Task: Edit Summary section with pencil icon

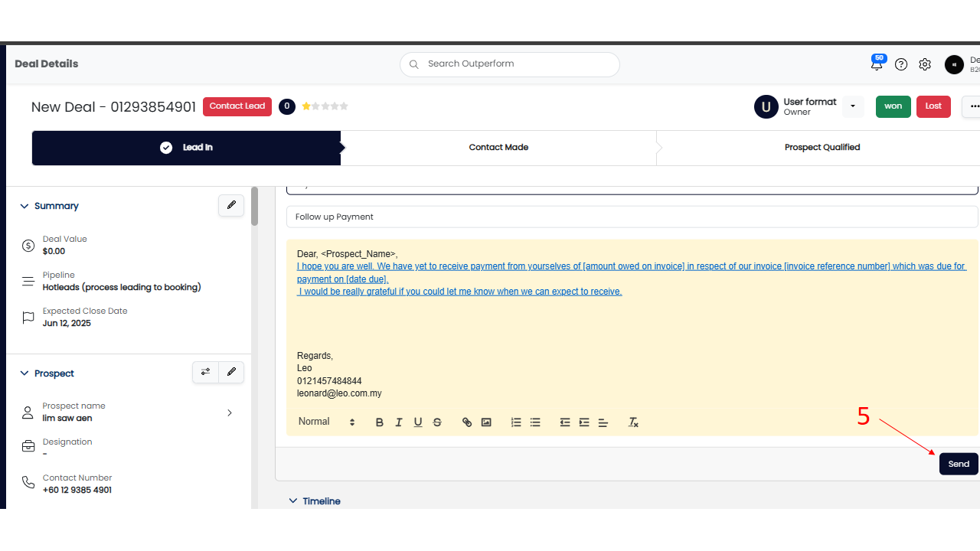Action: point(231,205)
